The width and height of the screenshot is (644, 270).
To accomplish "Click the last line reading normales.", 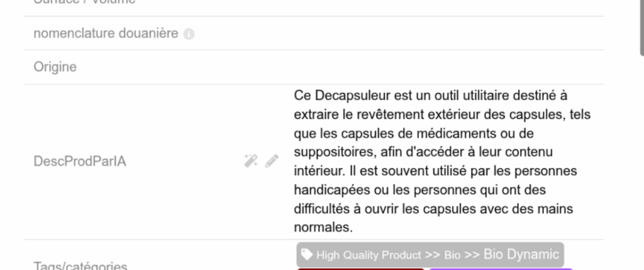I will 323,227.
